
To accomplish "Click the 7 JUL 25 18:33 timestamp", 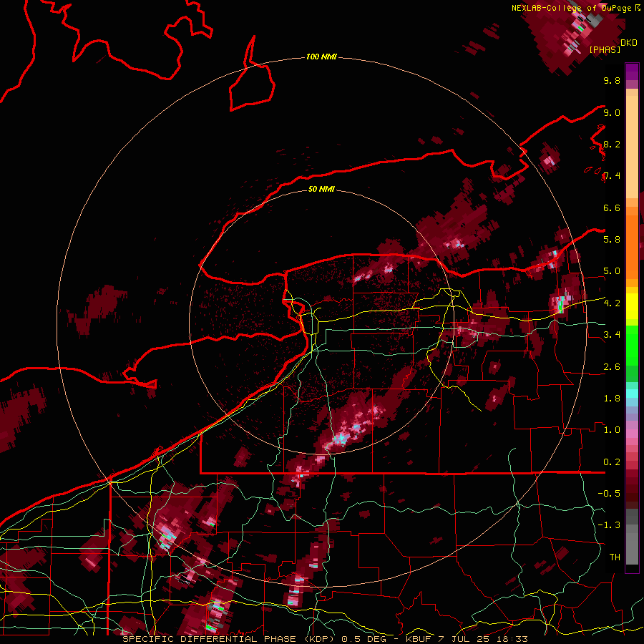I will point(484,639).
